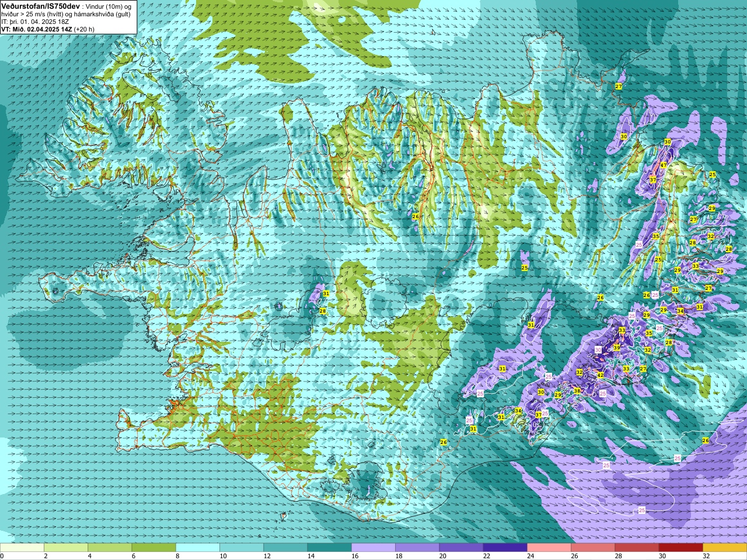Click the tick value 30 on the color scale bar
The image size is (747, 560).
click(662, 556)
